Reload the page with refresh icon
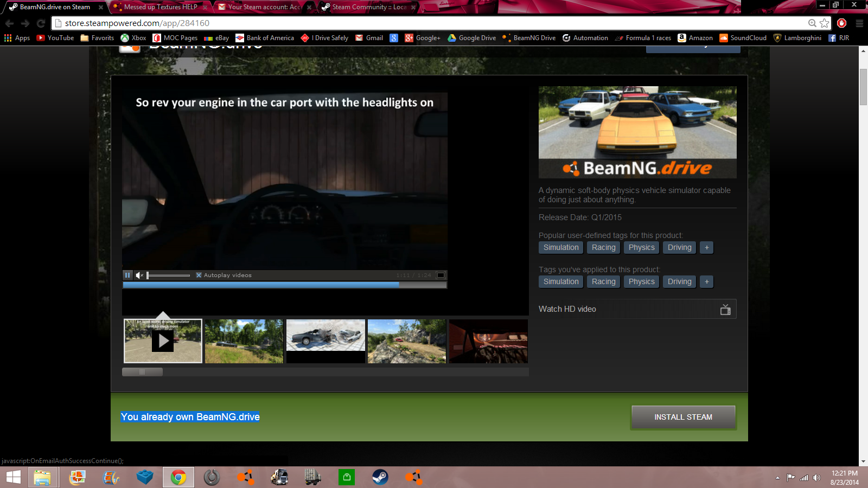The image size is (868, 488). [41, 23]
